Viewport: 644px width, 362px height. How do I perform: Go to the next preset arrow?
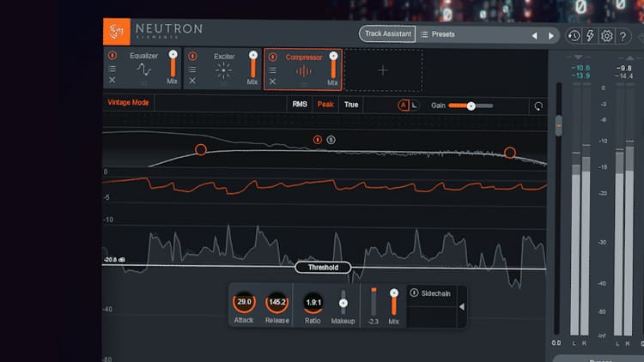(553, 35)
